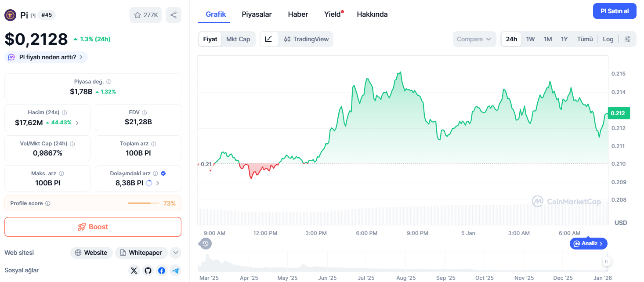Open the Compare dropdown
This screenshot has width=644, height=282.
(474, 39)
